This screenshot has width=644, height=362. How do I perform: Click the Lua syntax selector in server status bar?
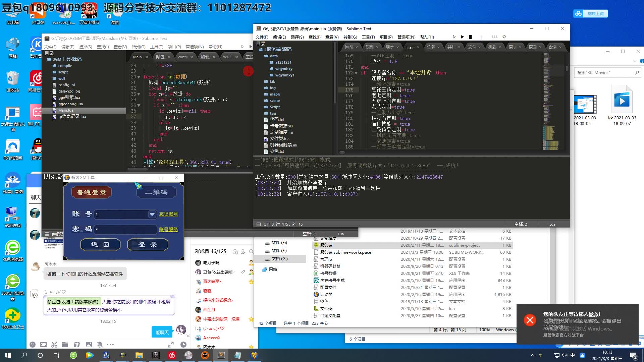coord(552,224)
